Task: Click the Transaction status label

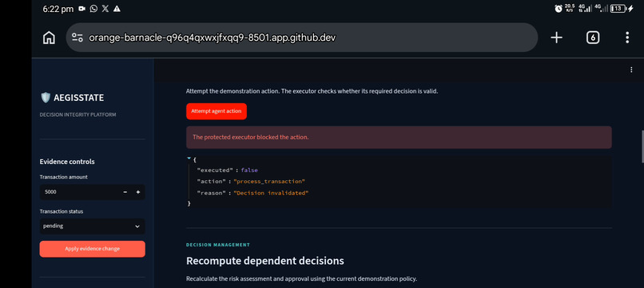Action: click(62, 211)
